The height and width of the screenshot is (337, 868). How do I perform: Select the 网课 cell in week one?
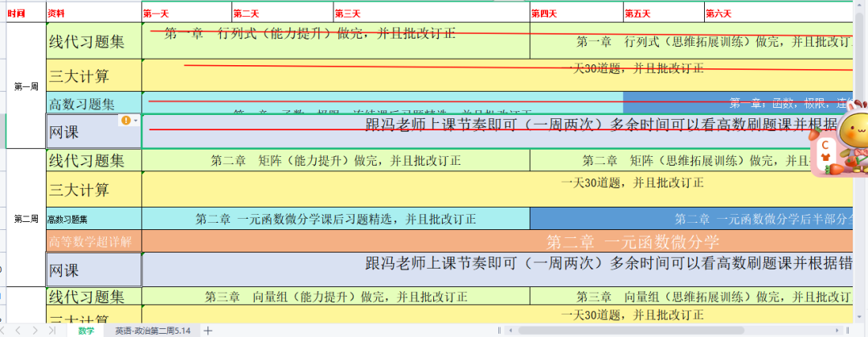click(93, 132)
